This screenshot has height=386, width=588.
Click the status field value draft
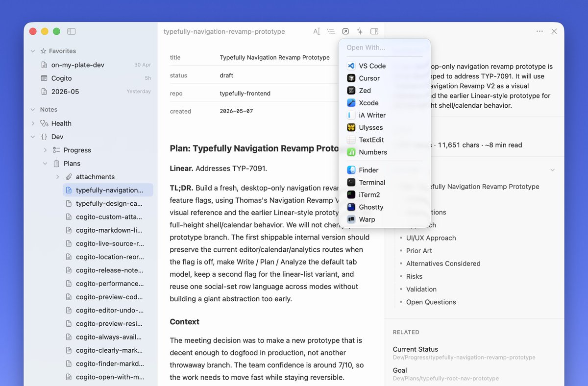[x=226, y=75]
